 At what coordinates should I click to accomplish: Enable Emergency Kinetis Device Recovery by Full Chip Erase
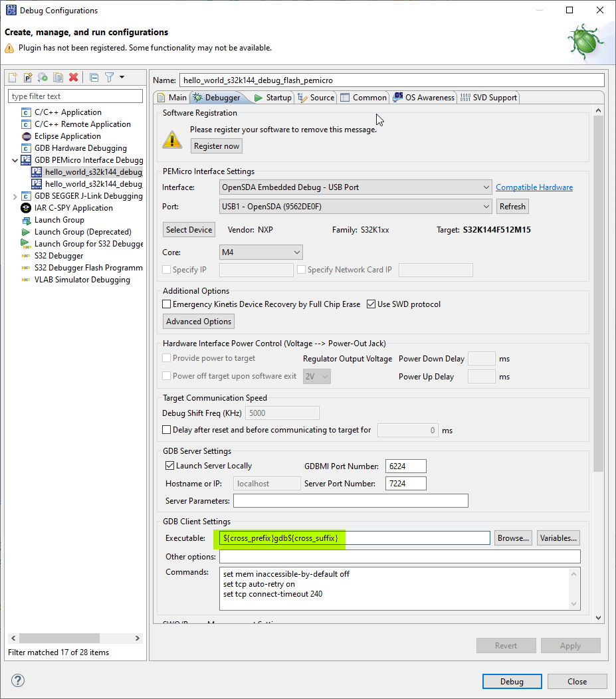pyautogui.click(x=166, y=304)
